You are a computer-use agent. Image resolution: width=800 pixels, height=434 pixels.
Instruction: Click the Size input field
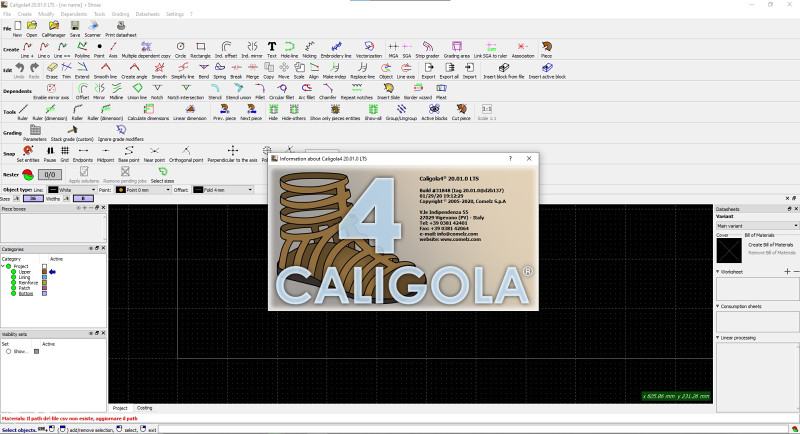(x=33, y=198)
